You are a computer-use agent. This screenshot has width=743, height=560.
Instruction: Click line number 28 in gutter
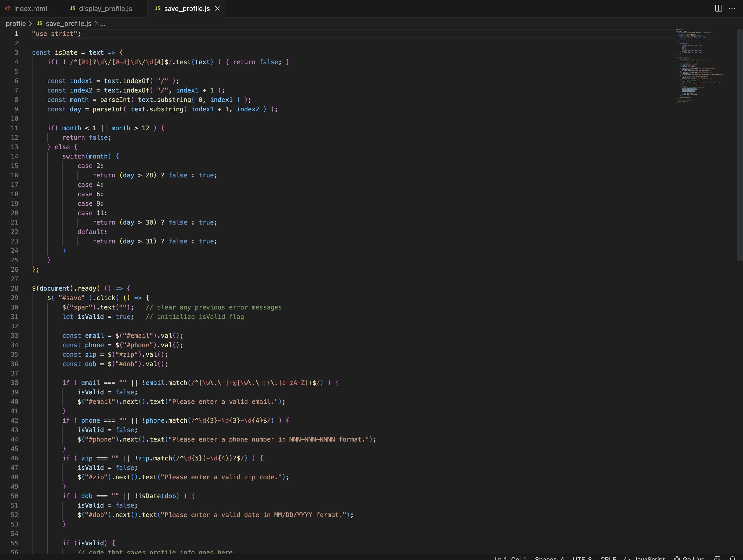[14, 289]
